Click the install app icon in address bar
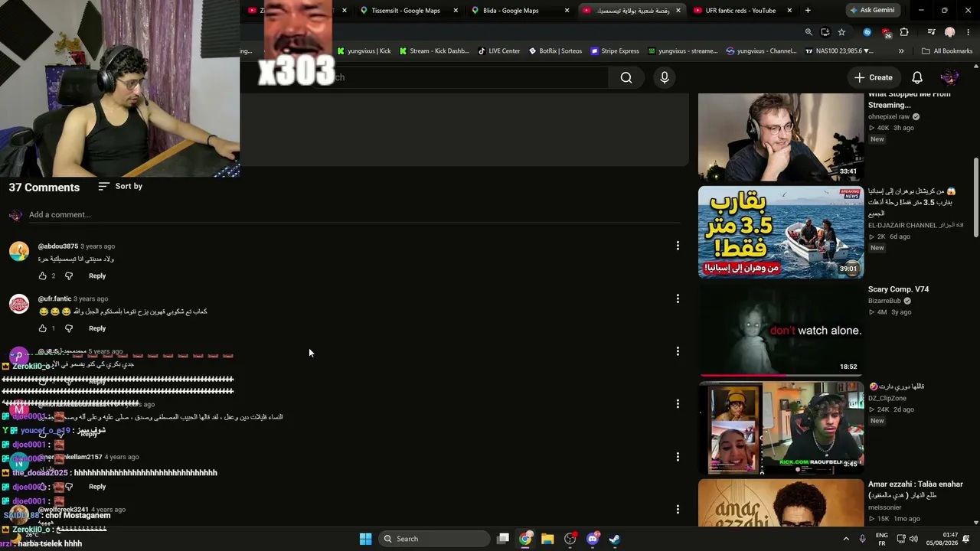Viewport: 980px width, 551px height. (825, 32)
